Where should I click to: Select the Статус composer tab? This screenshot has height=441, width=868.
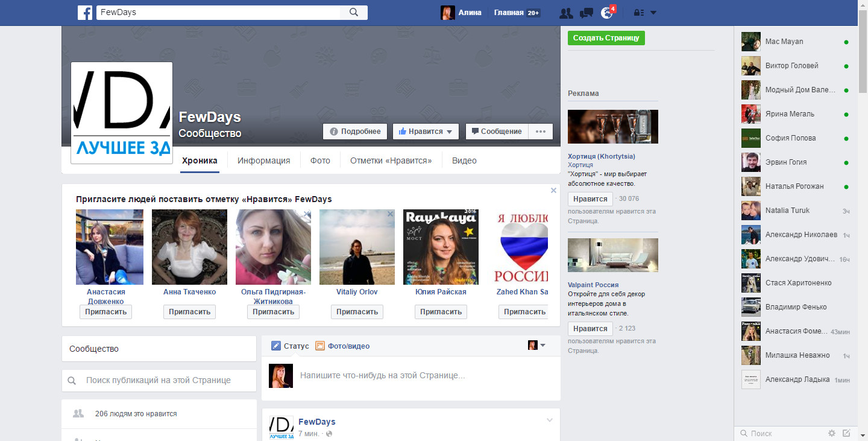coord(290,346)
